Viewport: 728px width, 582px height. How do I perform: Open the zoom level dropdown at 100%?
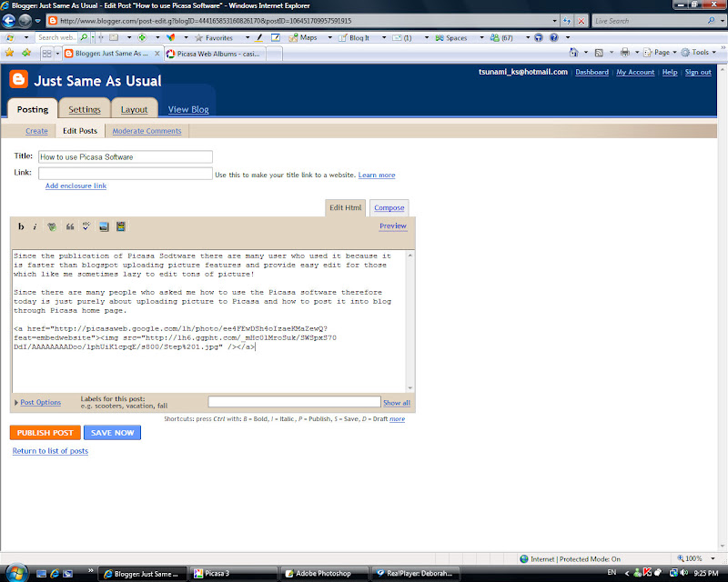coord(713,558)
